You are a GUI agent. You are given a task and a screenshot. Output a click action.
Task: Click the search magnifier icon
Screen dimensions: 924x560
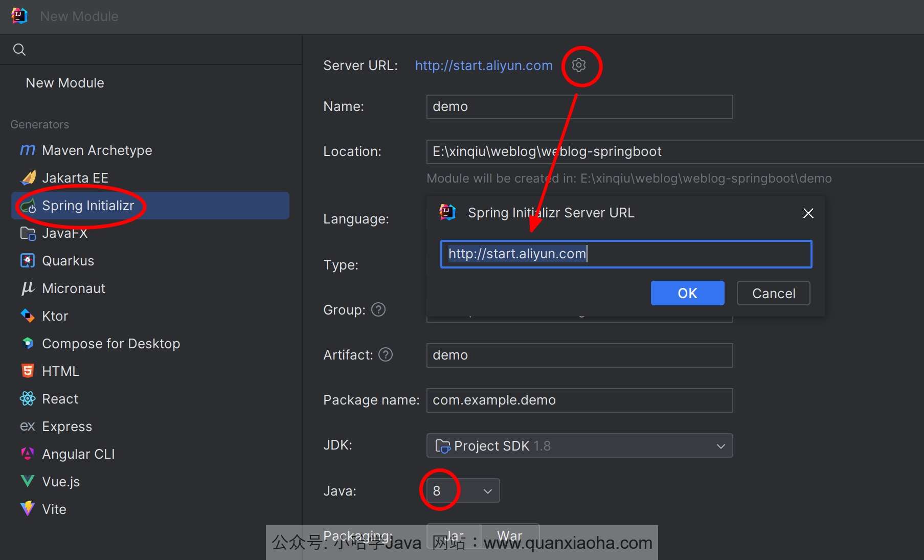(x=19, y=50)
